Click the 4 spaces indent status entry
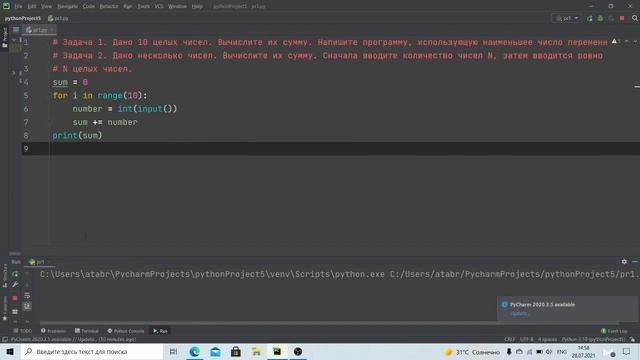The image size is (640, 360). tap(547, 340)
